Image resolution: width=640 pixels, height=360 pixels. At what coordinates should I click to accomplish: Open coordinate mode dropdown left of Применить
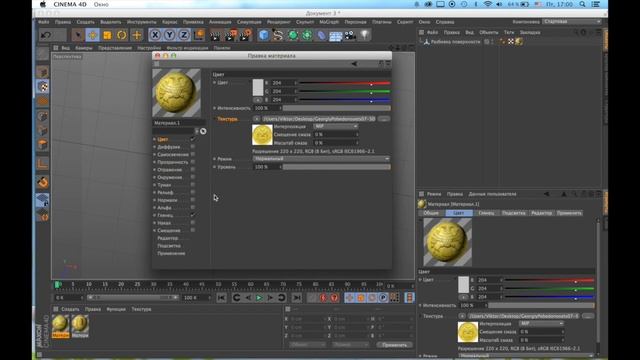coord(307,344)
